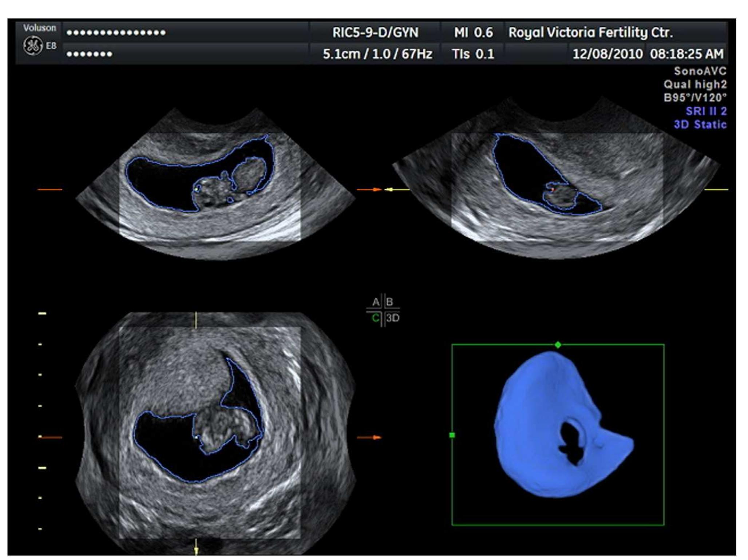The height and width of the screenshot is (560, 748).
Task: Click the top-right transverse ultrasound view
Action: click(x=556, y=178)
